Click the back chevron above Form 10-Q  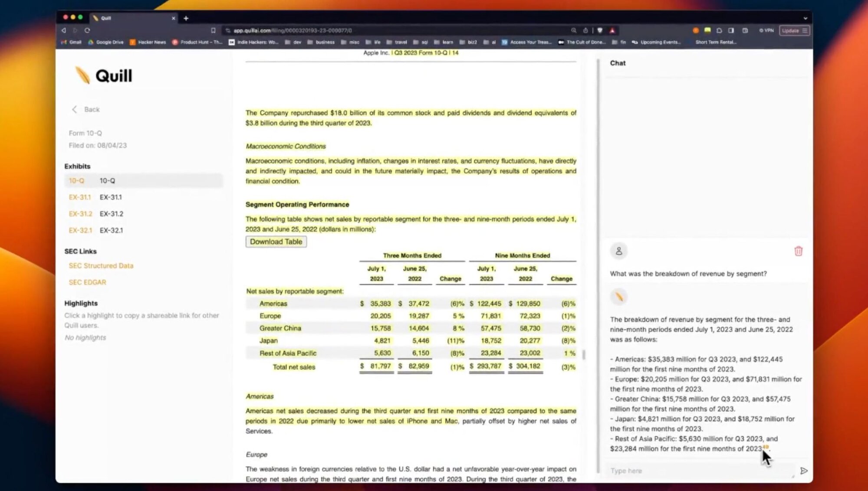(74, 109)
